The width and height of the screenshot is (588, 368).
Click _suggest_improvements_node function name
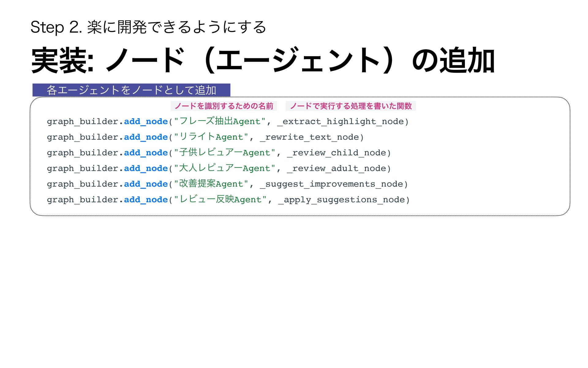pyautogui.click(x=332, y=184)
